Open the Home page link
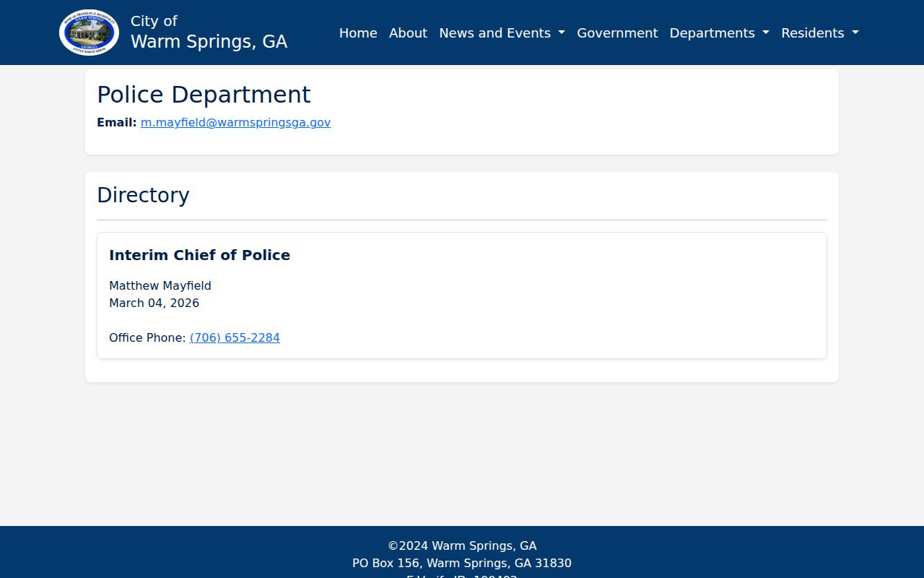 [x=358, y=33]
